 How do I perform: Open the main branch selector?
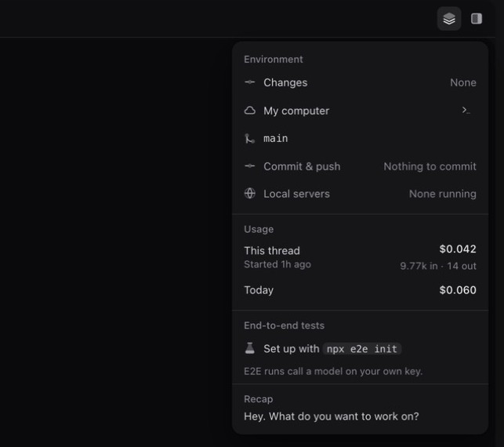pos(360,139)
